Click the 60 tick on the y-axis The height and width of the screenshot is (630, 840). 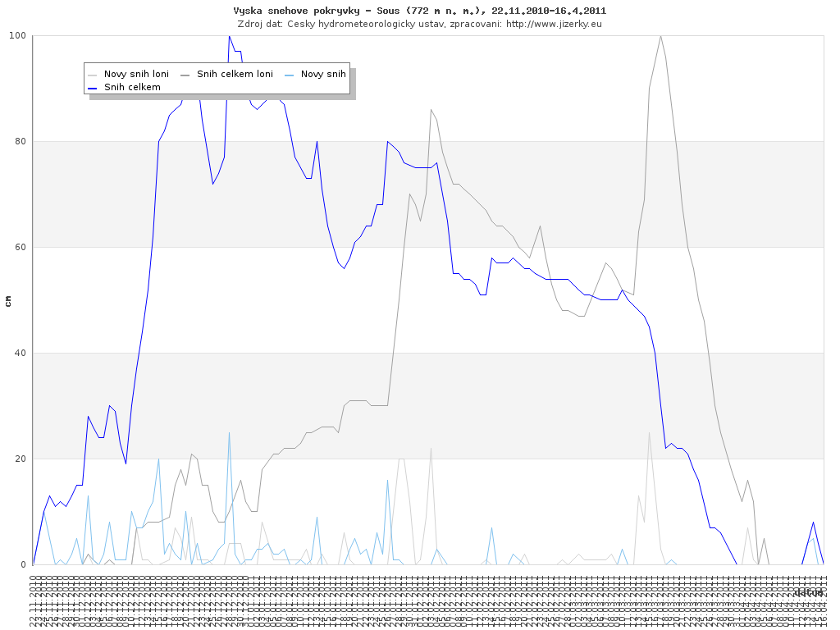point(20,248)
